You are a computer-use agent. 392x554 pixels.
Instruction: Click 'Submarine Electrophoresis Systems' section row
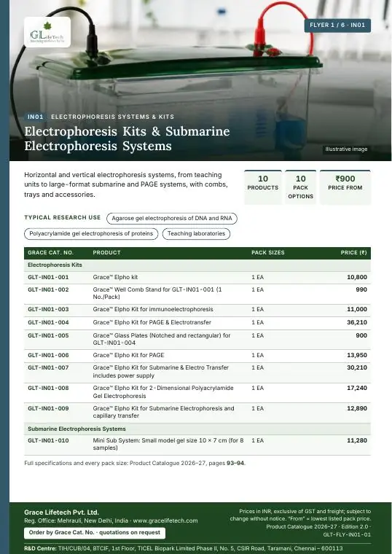[197, 429]
